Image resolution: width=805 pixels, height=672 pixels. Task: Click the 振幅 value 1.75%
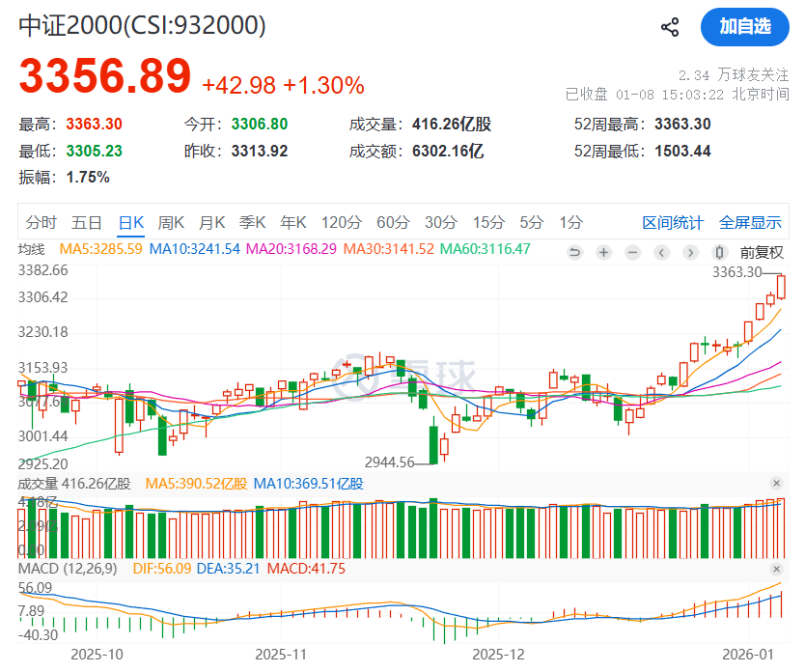coord(88,178)
